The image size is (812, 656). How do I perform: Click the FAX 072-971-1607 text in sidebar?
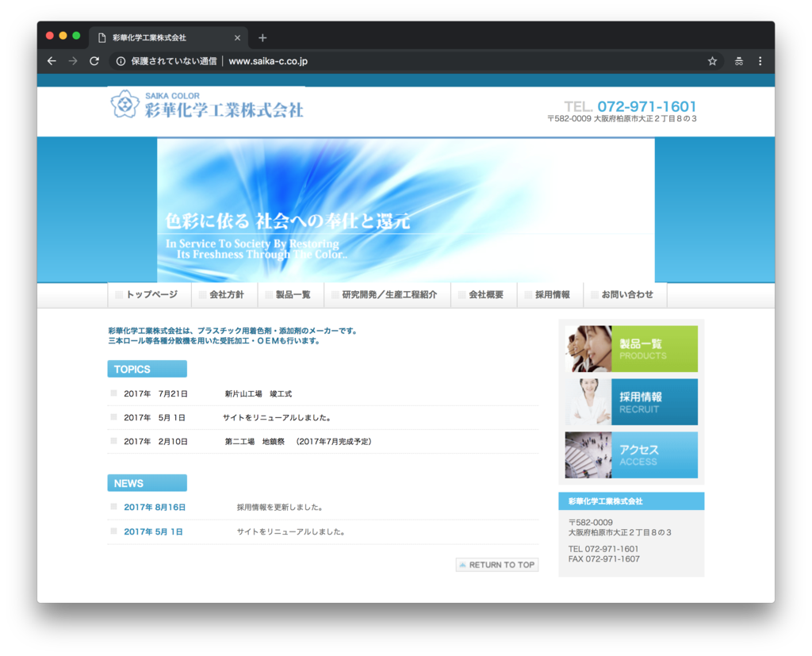pos(603,559)
